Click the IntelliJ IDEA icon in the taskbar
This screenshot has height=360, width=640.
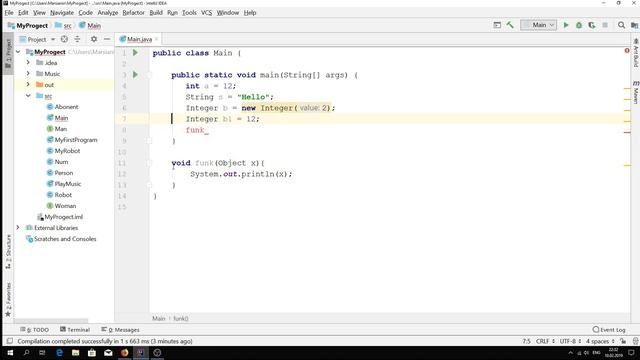click(x=140, y=353)
